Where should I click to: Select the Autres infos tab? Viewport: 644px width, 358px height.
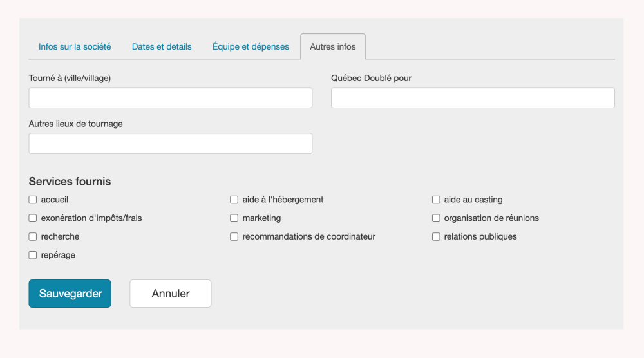coord(333,46)
